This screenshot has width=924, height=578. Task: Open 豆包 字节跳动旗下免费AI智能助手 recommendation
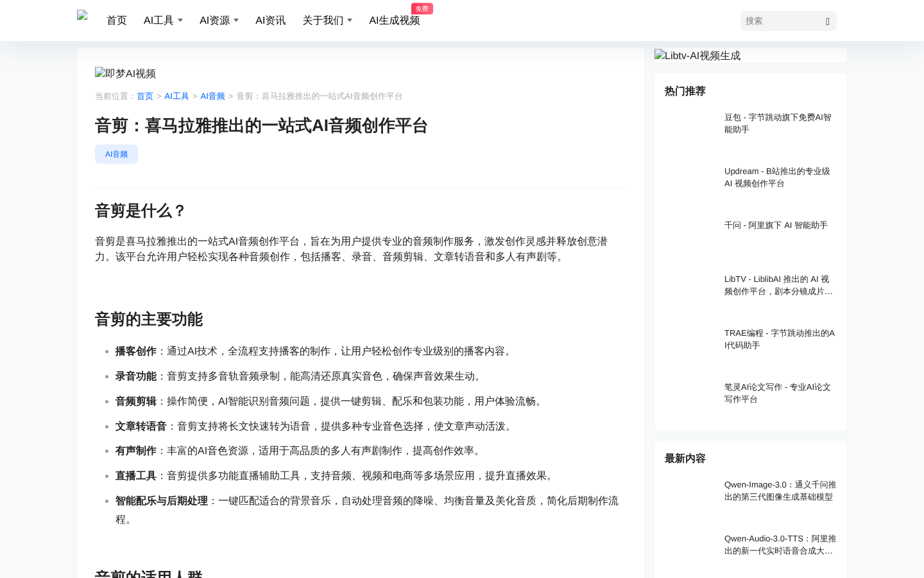click(780, 123)
